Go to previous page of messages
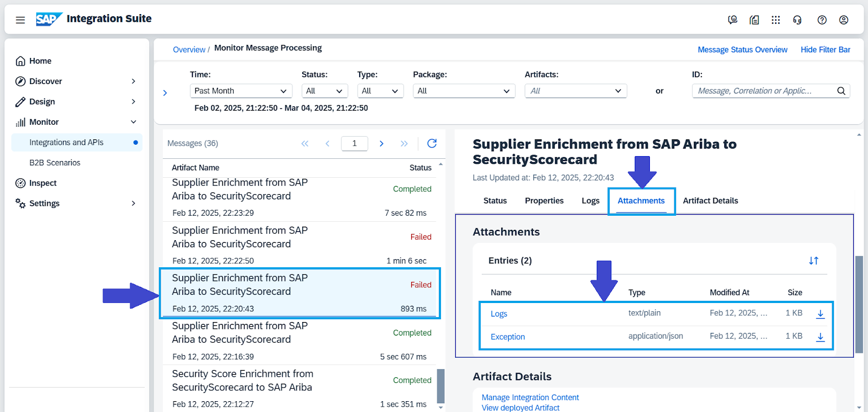868x412 pixels. [328, 144]
